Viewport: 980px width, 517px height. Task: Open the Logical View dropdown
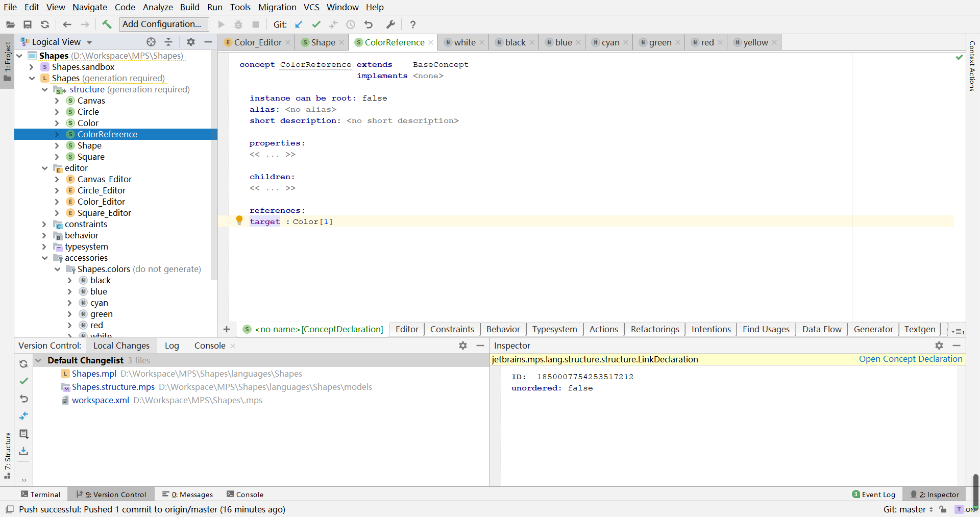(x=89, y=42)
